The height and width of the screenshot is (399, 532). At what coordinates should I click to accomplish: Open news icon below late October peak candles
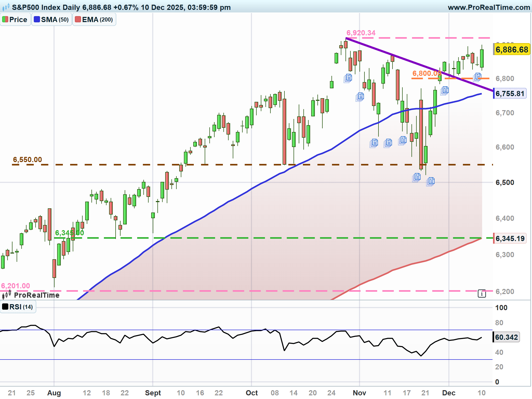(348, 78)
